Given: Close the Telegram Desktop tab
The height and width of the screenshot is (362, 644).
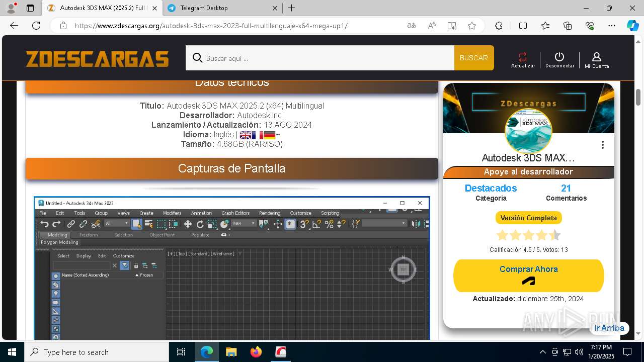Looking at the screenshot, I should click(275, 8).
